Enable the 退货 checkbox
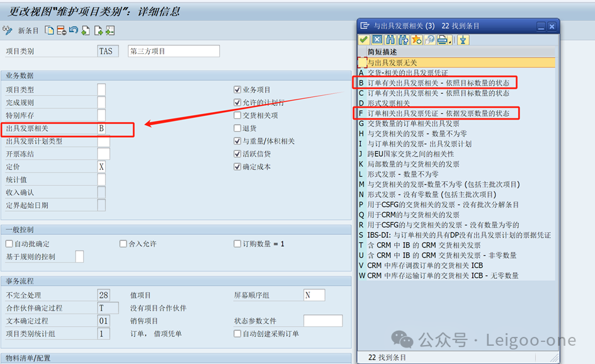Screen dimensions: 595x364 click(x=237, y=128)
